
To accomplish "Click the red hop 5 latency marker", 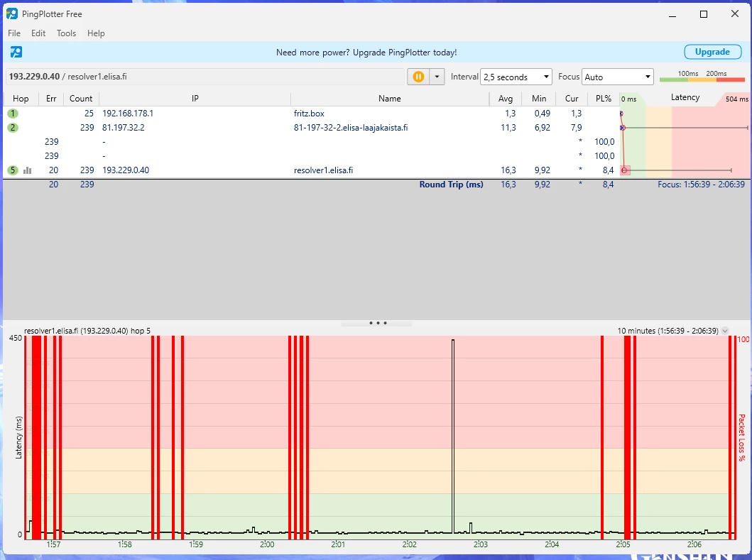I will pos(624,170).
